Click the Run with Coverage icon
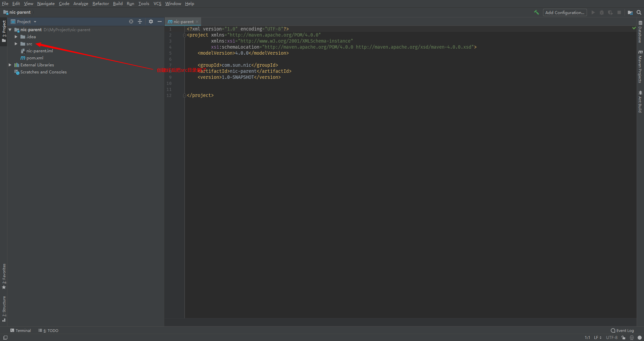 click(x=610, y=12)
